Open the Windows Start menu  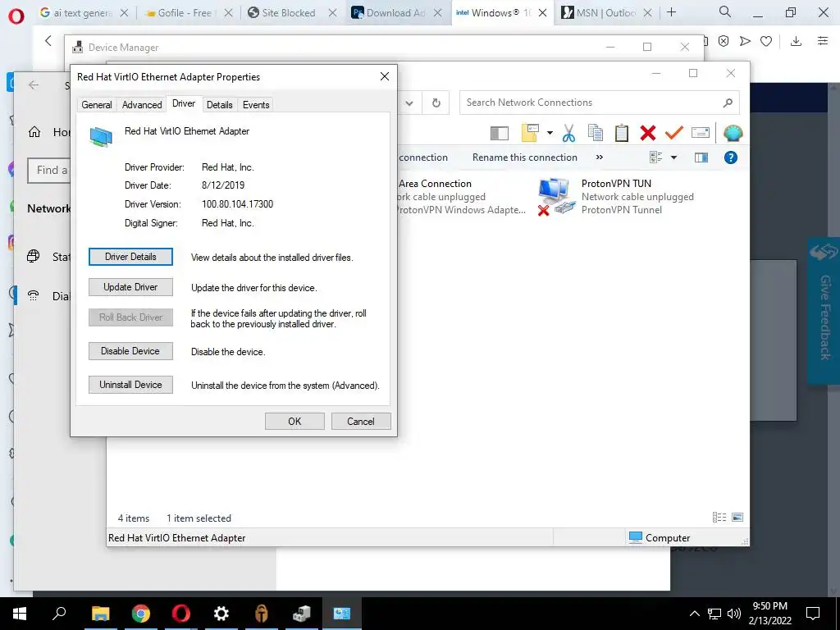[x=20, y=614]
